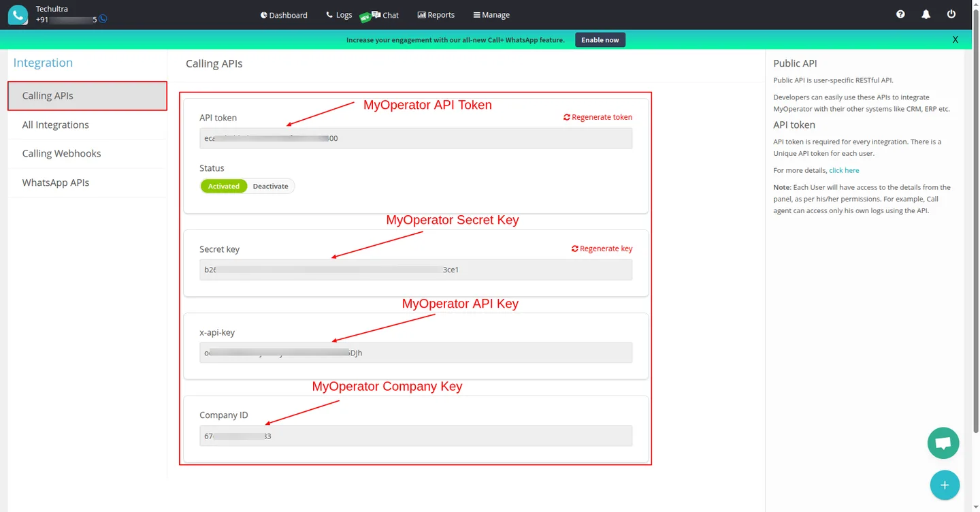Screen dimensions: 980x512
Task: Click the x-api-key field
Action: click(x=416, y=353)
